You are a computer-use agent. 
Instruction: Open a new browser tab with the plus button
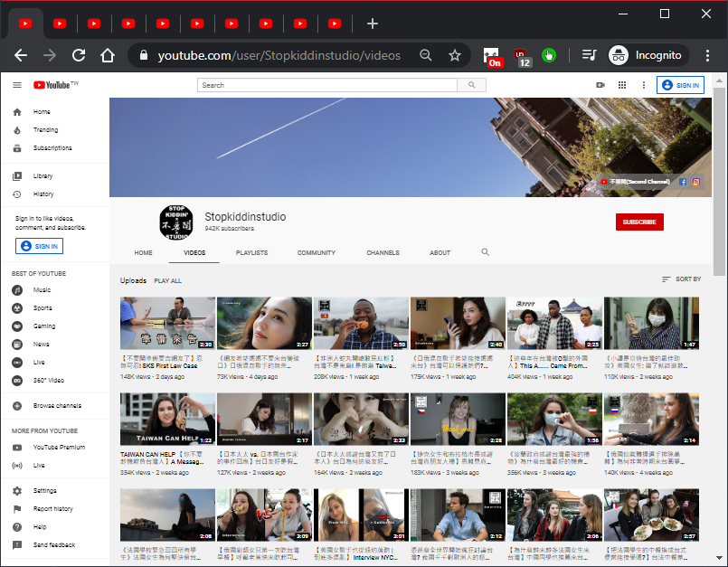373,24
